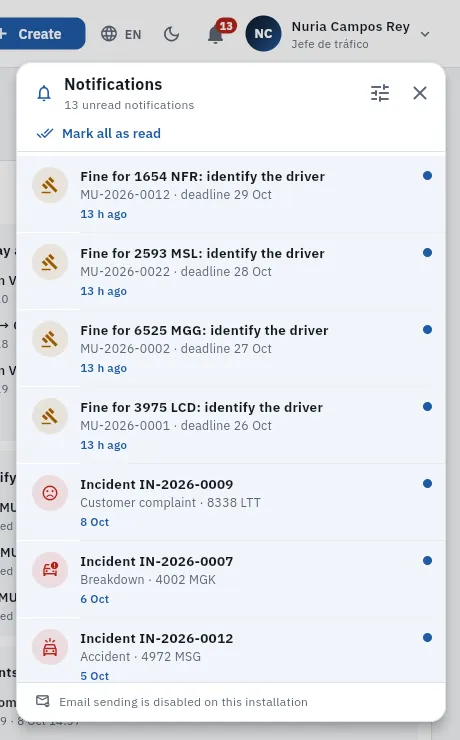
Task: Click gavel icon of 3975 LCD fine
Action: tap(50, 416)
